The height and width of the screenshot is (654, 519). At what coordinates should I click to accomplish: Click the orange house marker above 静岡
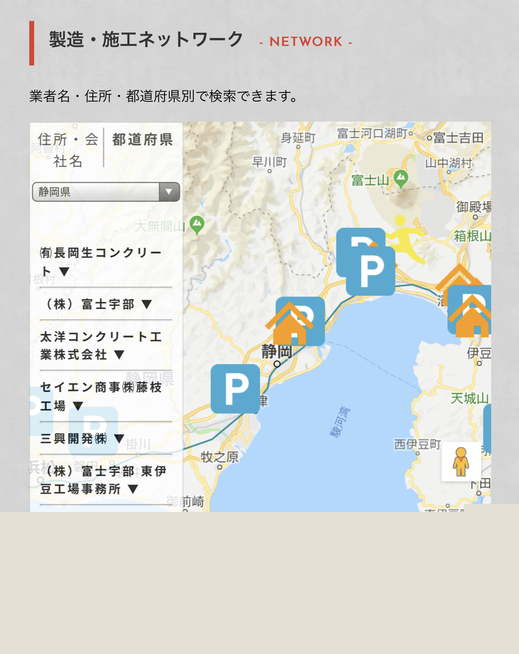(290, 323)
